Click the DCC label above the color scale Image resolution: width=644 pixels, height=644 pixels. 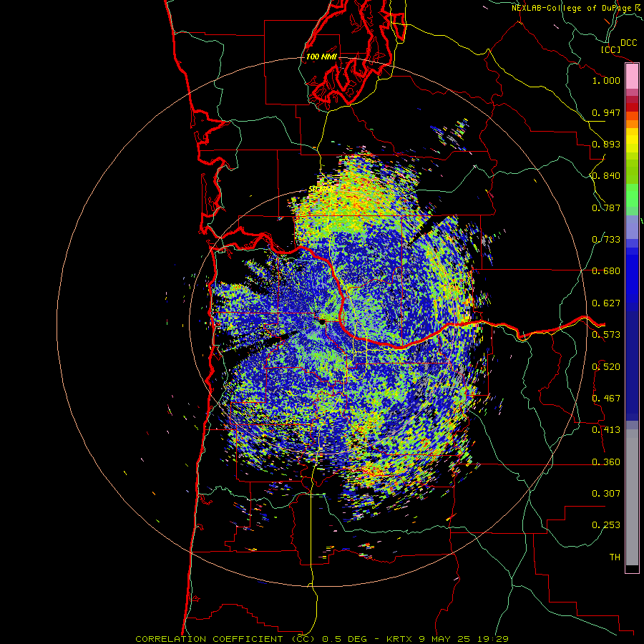click(628, 43)
